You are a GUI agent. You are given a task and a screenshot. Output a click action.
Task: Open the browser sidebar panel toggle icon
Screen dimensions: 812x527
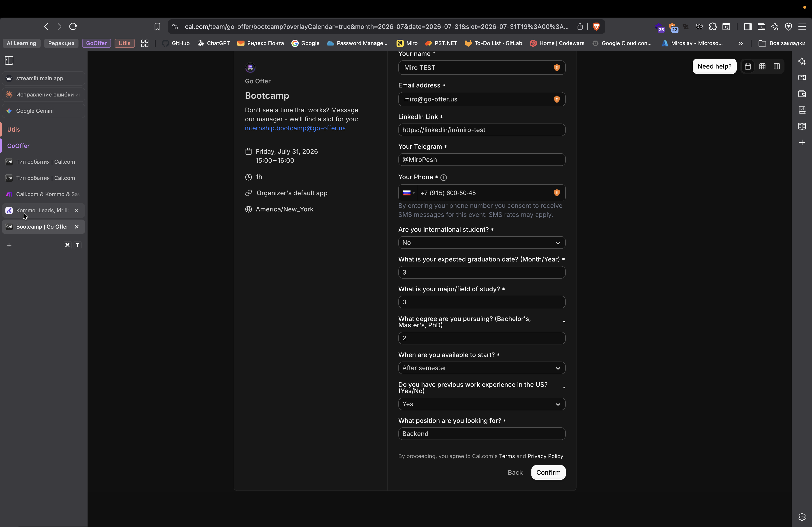747,27
